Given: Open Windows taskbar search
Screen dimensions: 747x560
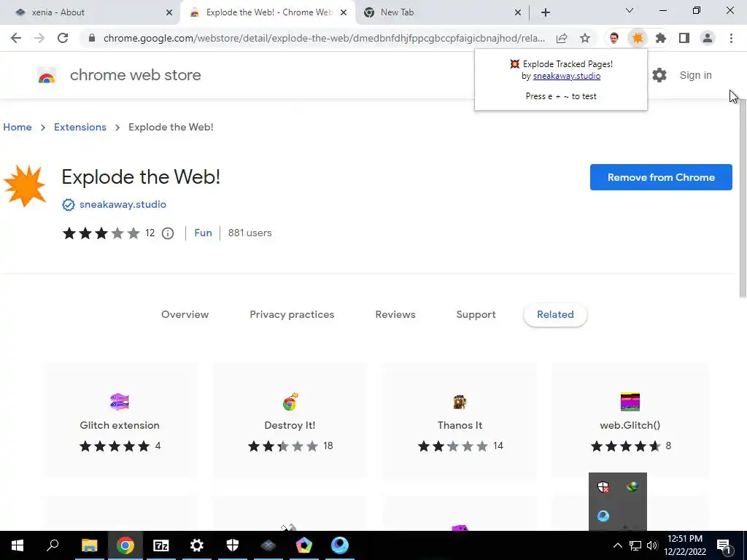Looking at the screenshot, I should tap(53, 545).
